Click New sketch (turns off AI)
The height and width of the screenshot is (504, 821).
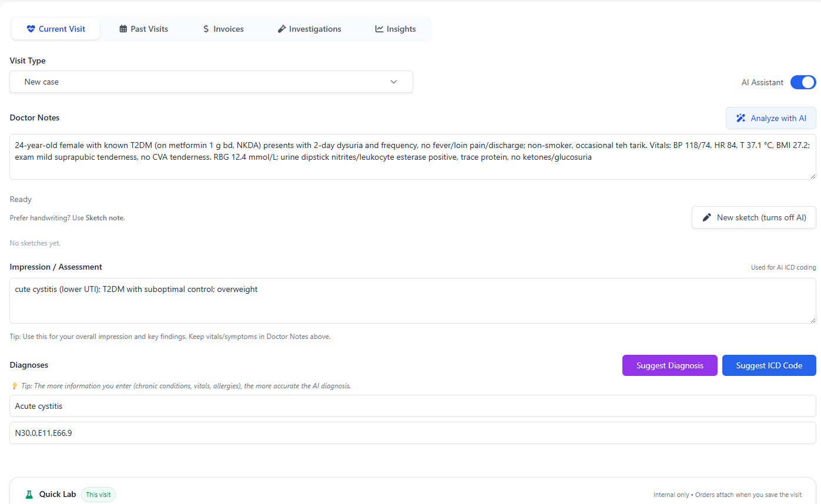[753, 217]
